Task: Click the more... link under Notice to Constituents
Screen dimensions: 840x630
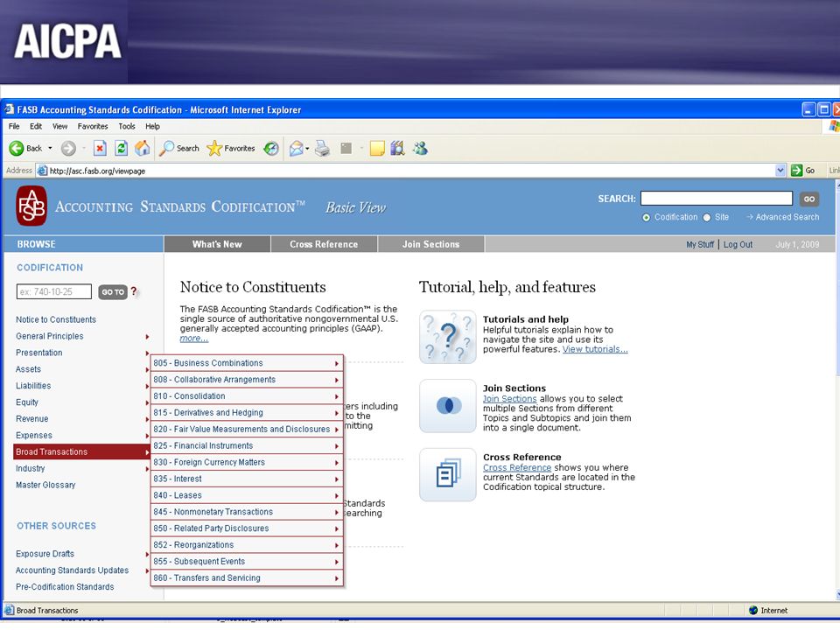Action: [x=194, y=339]
